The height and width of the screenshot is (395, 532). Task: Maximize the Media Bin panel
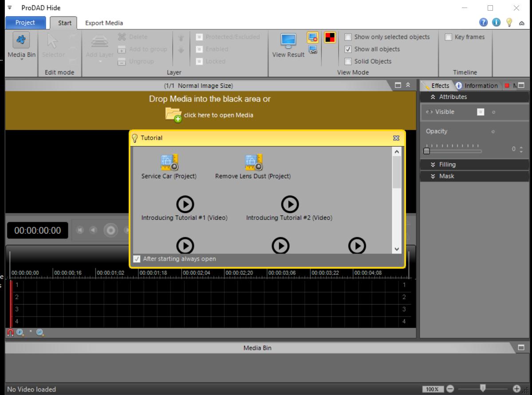[521, 348]
